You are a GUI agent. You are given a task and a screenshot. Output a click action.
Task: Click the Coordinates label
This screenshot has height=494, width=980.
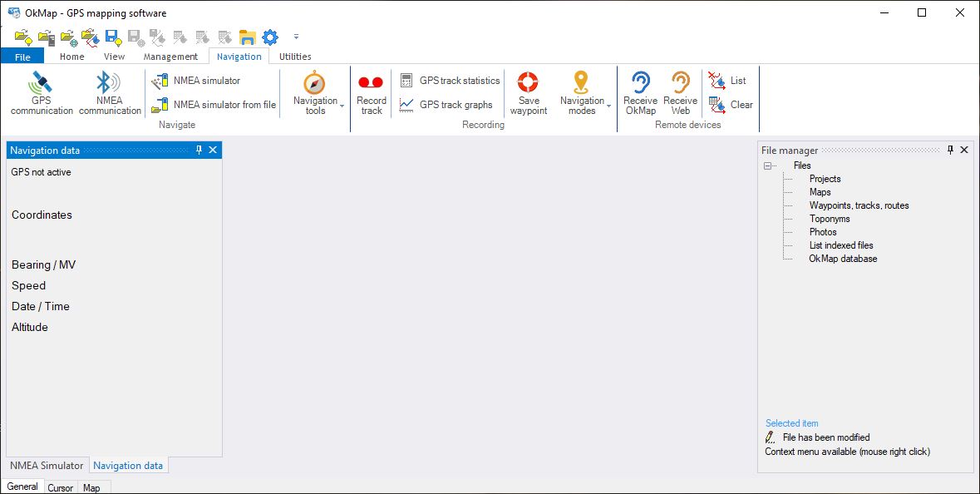coord(42,215)
